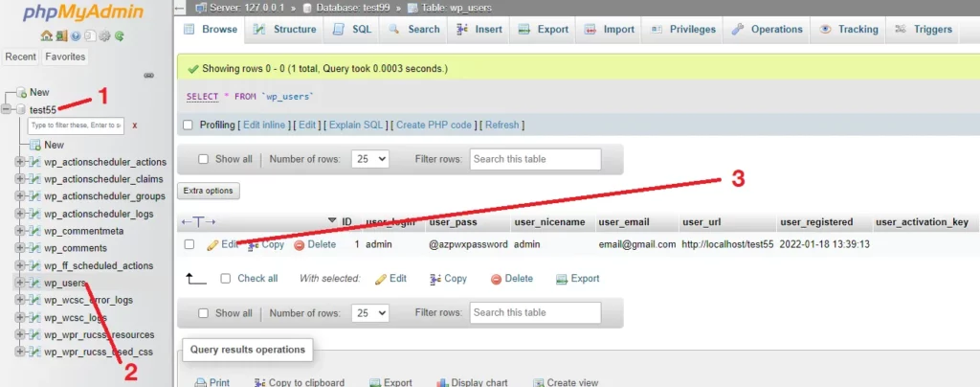
Task: Click table icon beside wp_actionscheduler_logs
Action: (35, 214)
